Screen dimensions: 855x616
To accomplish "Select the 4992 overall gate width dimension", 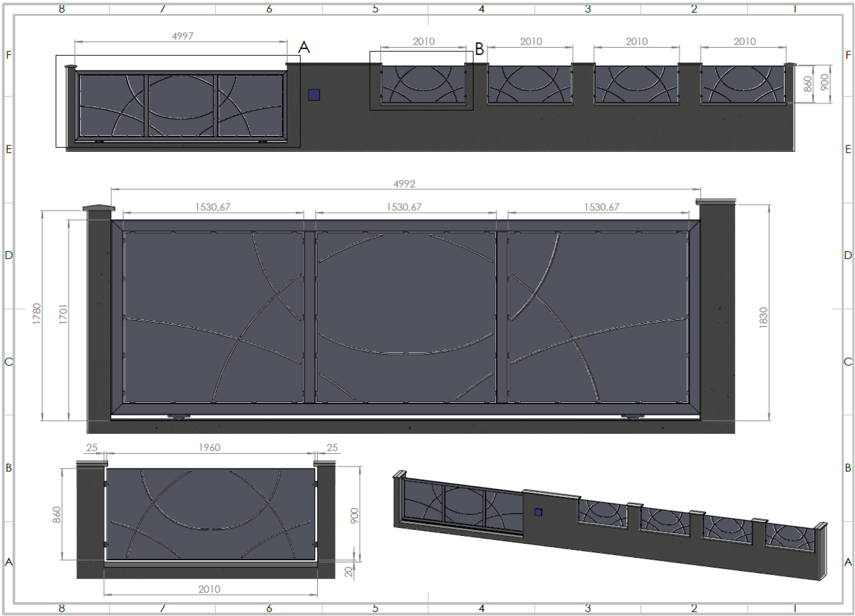I will 404,184.
